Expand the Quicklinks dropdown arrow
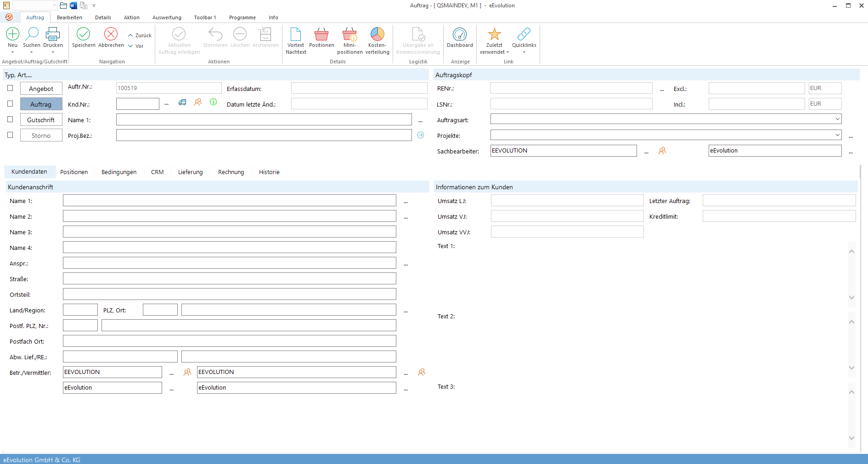 click(524, 52)
